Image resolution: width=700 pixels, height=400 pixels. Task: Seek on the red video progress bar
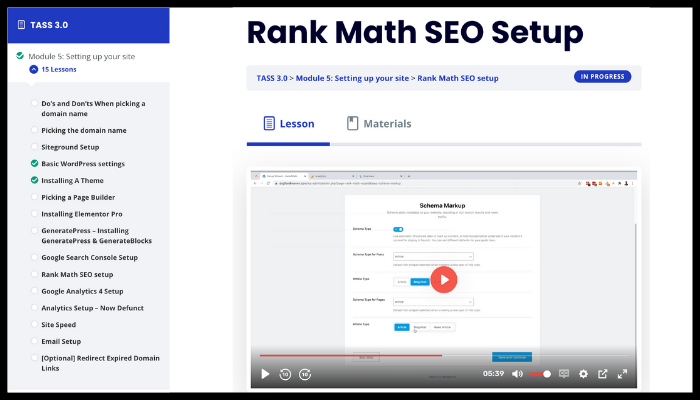tap(444, 355)
